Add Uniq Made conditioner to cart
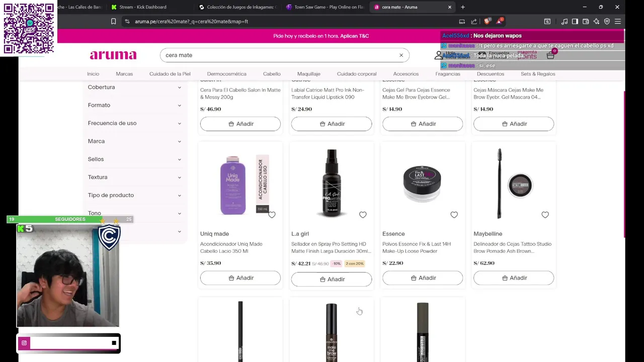This screenshot has width=644, height=362. (240, 278)
